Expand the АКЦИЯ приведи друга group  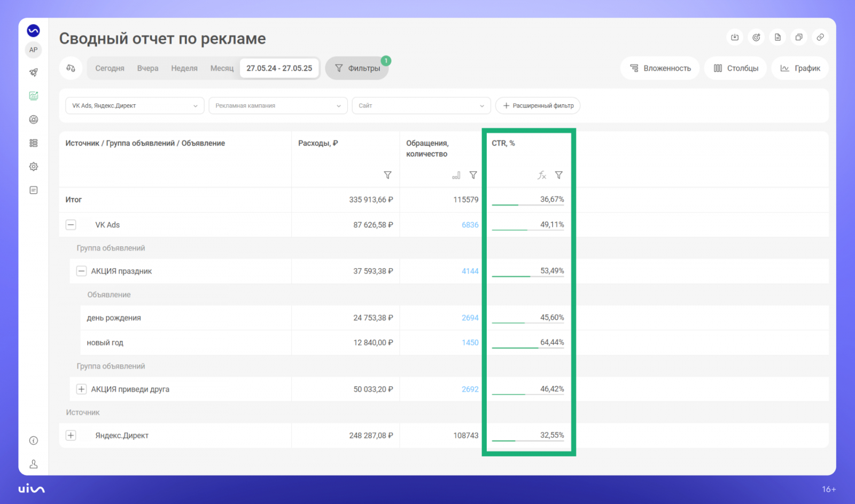[81, 389]
